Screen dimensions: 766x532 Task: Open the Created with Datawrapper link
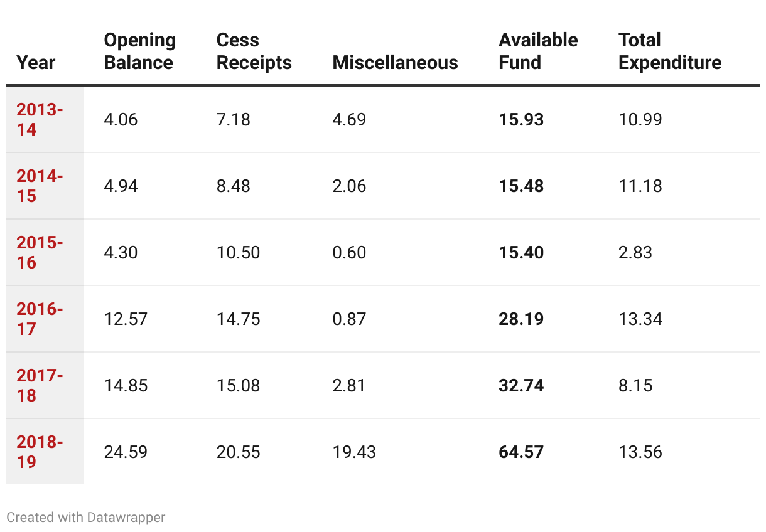point(86,518)
